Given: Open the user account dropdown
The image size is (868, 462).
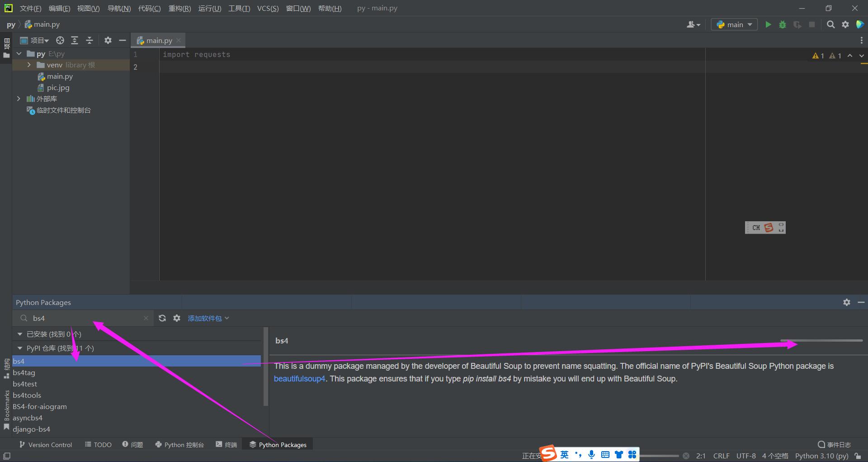Looking at the screenshot, I should tap(693, 24).
